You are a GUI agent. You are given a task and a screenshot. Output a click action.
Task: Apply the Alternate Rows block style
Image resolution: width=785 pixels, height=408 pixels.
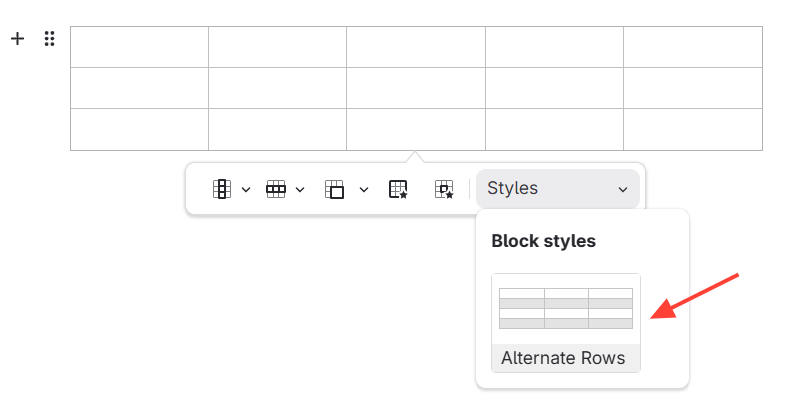point(566,309)
